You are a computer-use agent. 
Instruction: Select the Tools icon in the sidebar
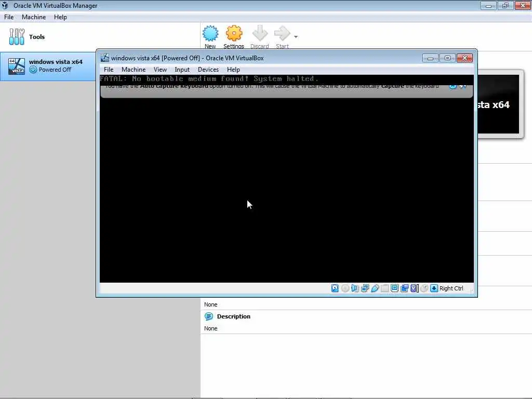tap(17, 37)
